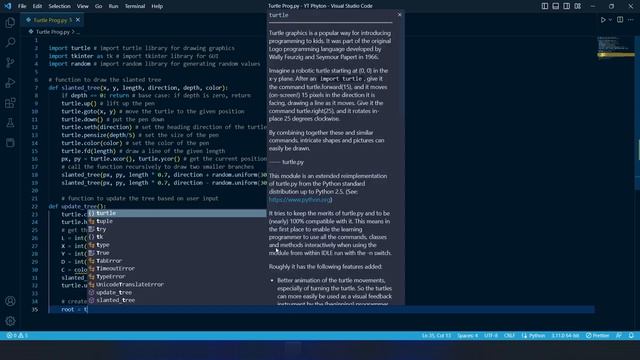Select 'update_tree' autocomplete suggestion
The image size is (640, 360).
177,292
